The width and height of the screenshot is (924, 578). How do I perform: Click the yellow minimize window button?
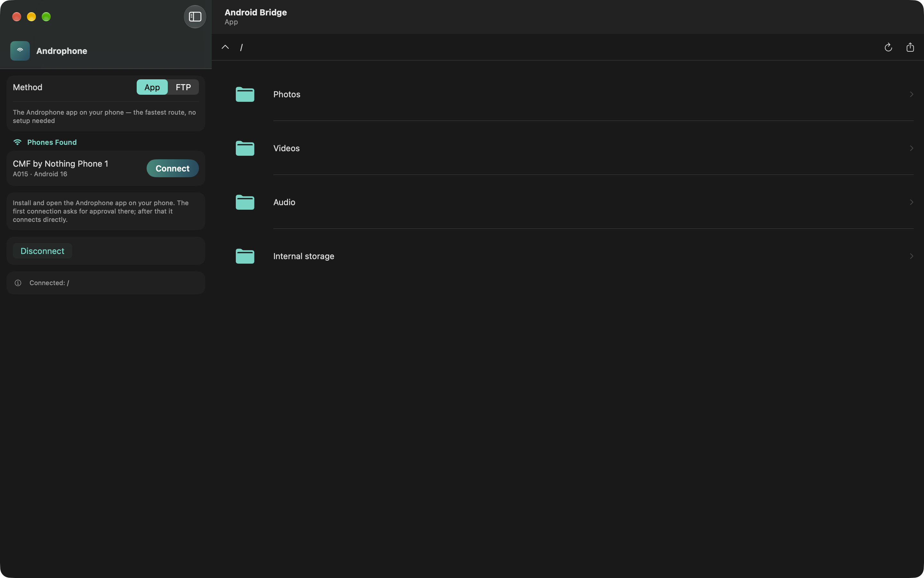pos(31,17)
